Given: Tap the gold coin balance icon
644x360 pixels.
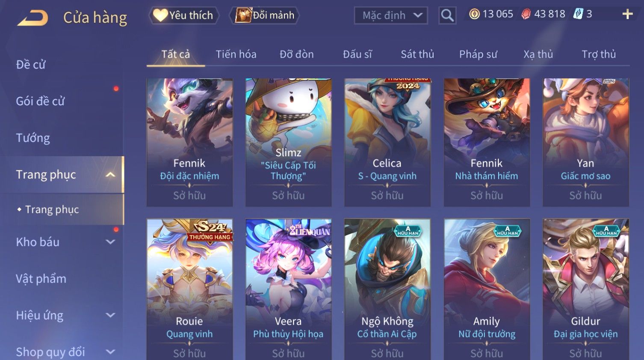Looking at the screenshot, I should [x=474, y=14].
